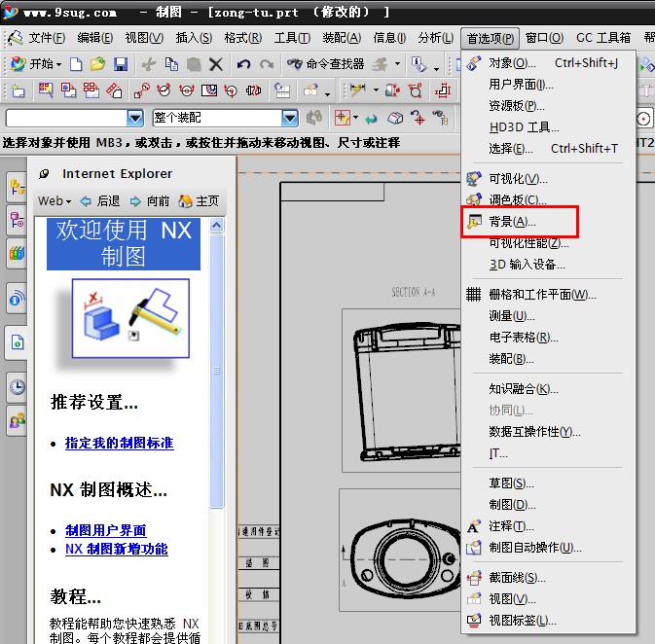
Task: Open link NX 制图新增功能
Action: 117,550
